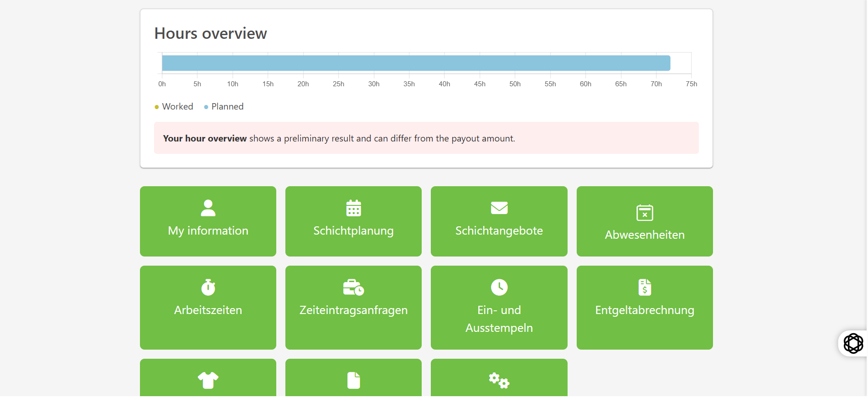
Task: Click the 5h axis label
Action: (x=197, y=84)
